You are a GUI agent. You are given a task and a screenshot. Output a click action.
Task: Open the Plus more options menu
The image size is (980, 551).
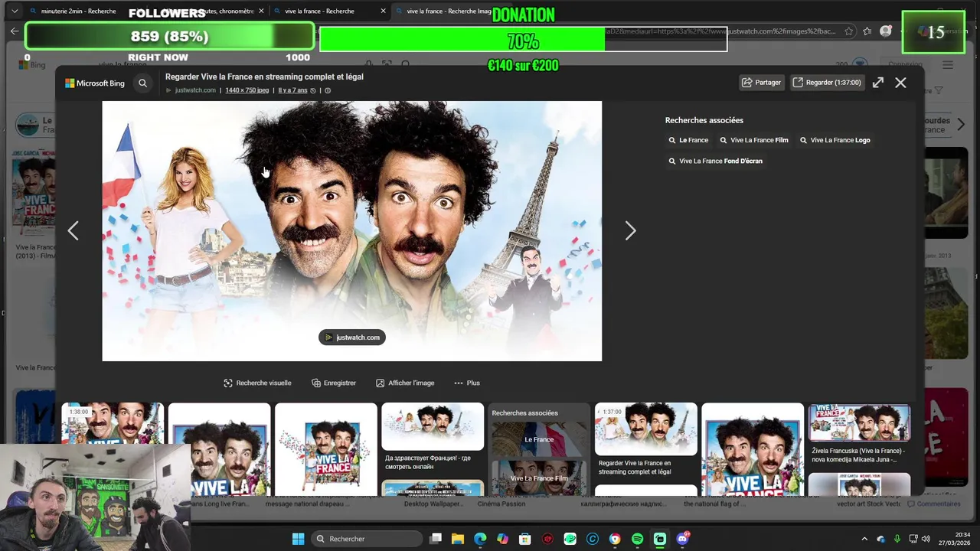467,383
